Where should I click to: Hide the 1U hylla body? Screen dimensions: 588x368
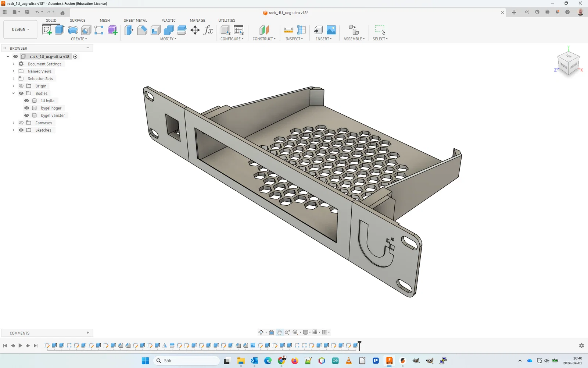pos(26,101)
